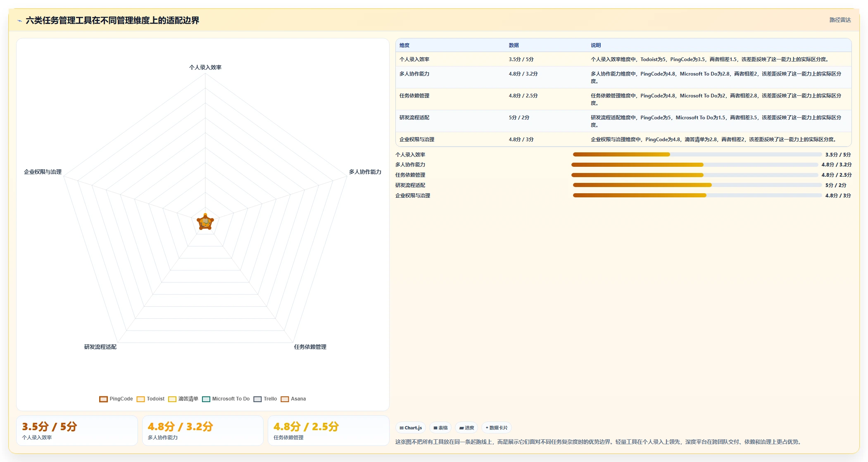Click the 任务依赖管理 progress bar
This screenshot has height=462, width=868.
click(x=695, y=175)
